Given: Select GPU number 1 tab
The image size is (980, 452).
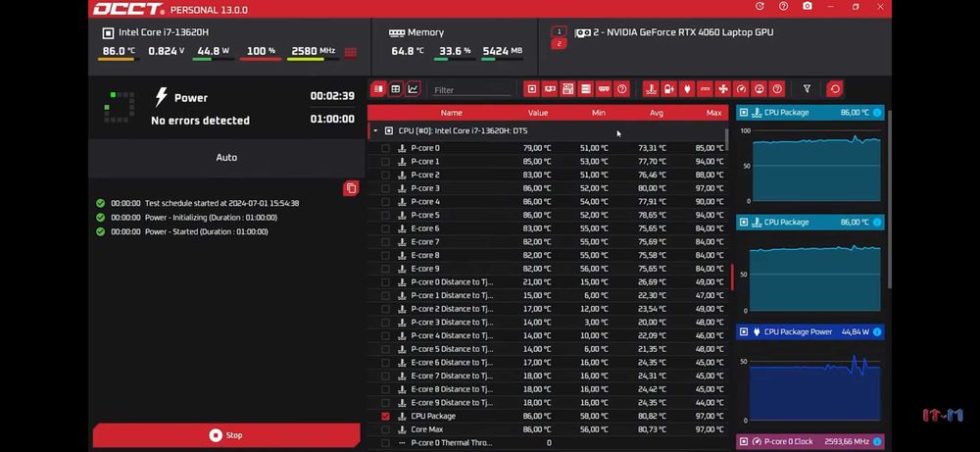Looking at the screenshot, I should coord(559,31).
